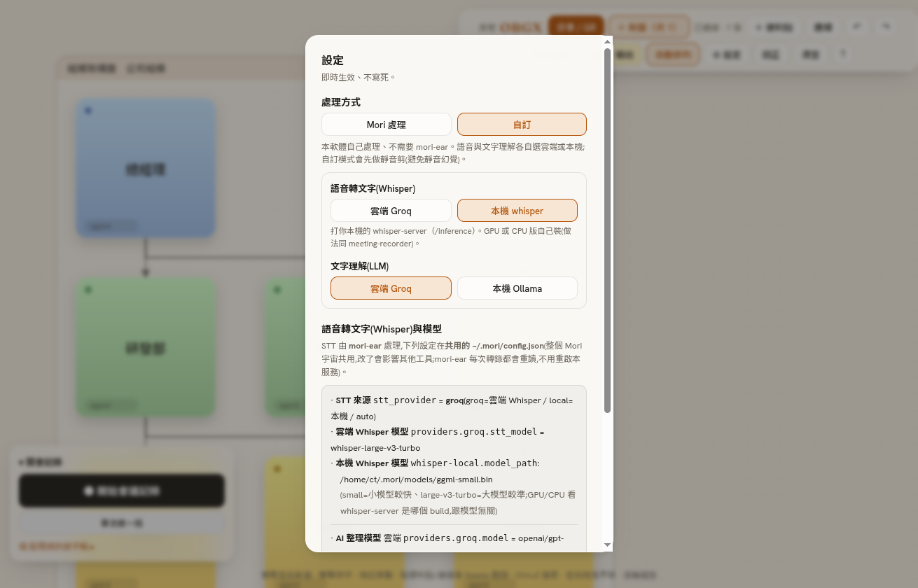Click the redo arrow in background toolbar
This screenshot has height=588, width=918.
click(886, 27)
